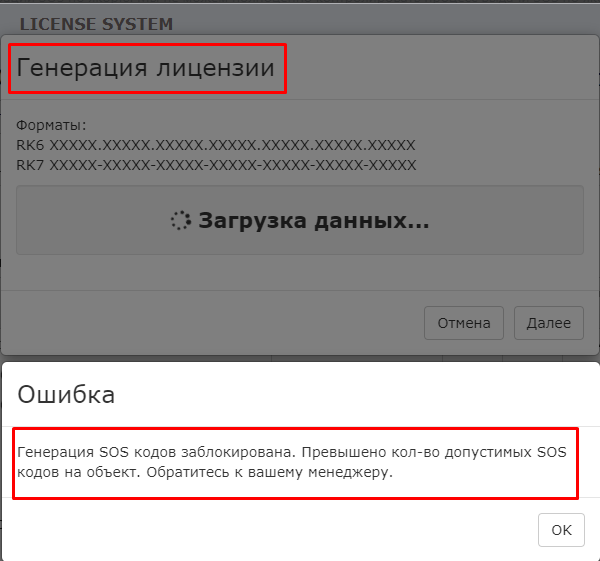Click the error dialog footer beside OK
This screenshot has height=561, width=600.
[x=300, y=530]
